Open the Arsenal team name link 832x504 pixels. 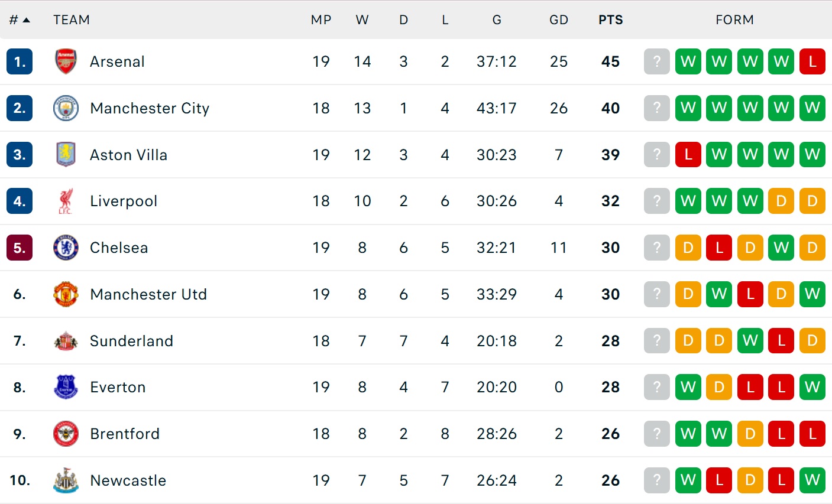(117, 61)
